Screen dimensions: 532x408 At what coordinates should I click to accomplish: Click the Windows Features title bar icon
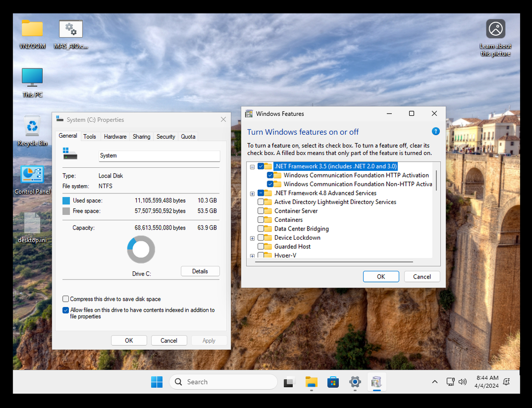point(249,114)
